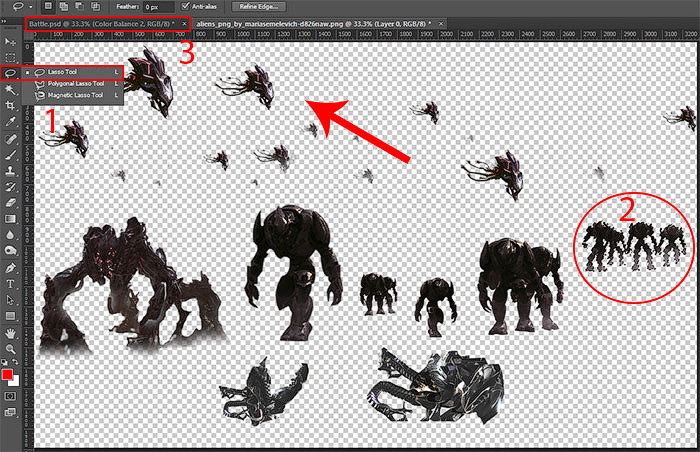This screenshot has height=452, width=700.
Task: Select the Horizontal Type tool
Action: (10, 284)
